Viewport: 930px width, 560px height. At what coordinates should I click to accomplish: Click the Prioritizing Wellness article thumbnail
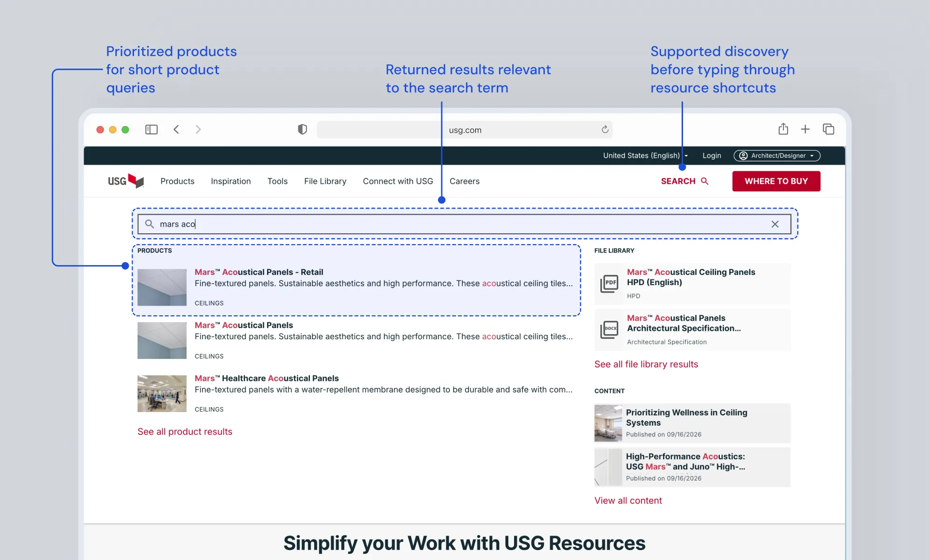click(x=608, y=423)
